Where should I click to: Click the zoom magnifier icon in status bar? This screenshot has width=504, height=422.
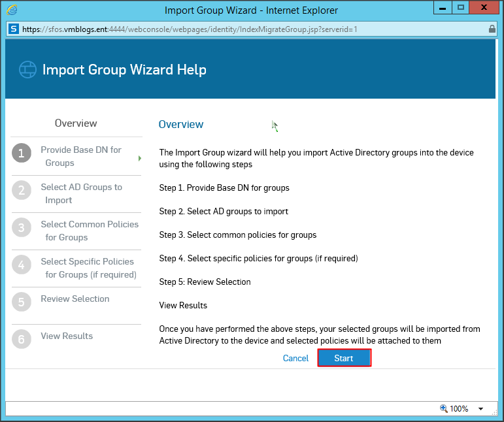pyautogui.click(x=444, y=408)
